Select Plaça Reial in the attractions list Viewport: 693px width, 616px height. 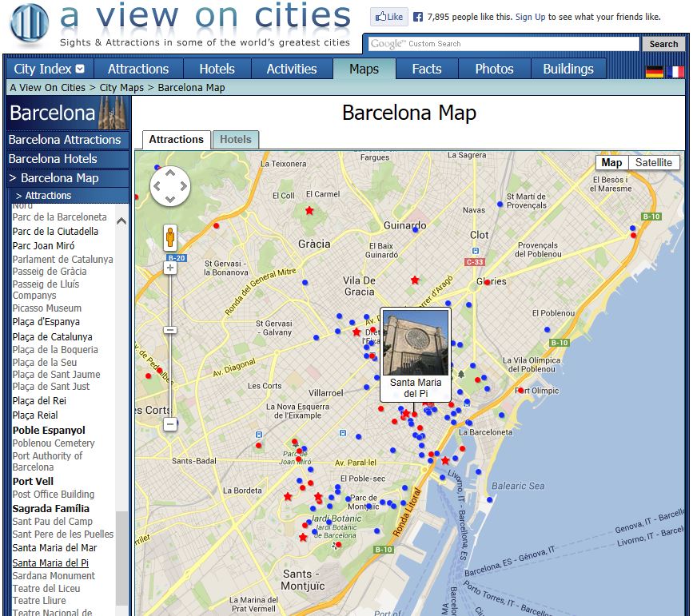click(x=35, y=415)
